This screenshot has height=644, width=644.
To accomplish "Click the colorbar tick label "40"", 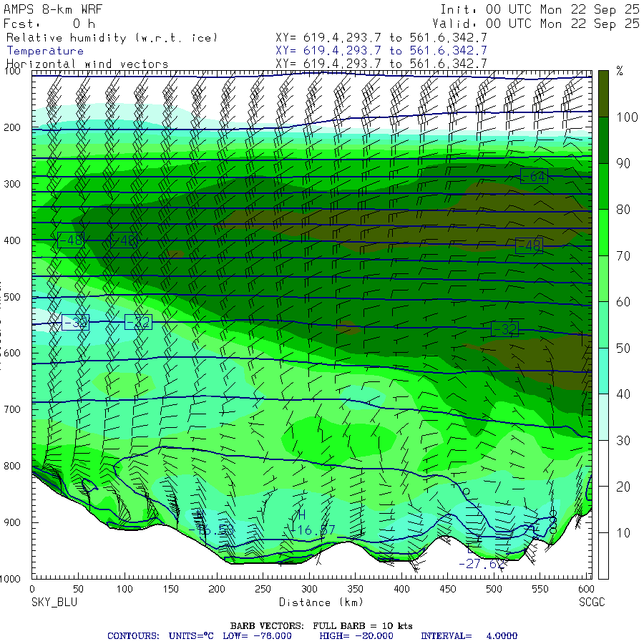I will (623, 394).
